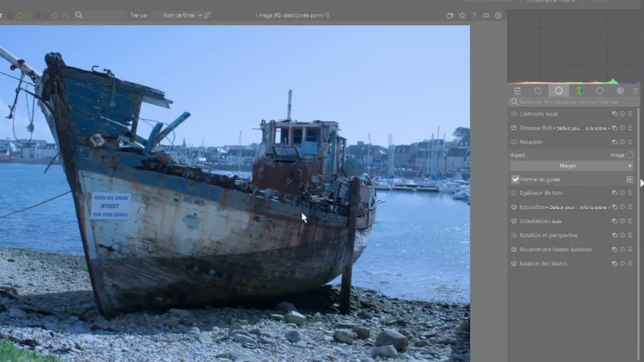Duplicate the Exposition module instance
Screen dimensions: 644x362
[x=614, y=207]
